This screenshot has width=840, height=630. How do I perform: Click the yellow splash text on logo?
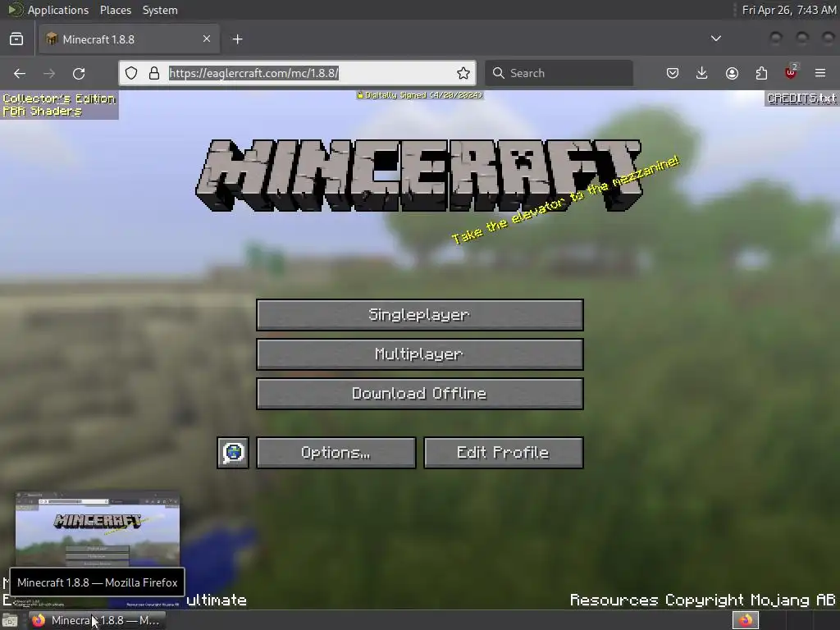coord(565,200)
